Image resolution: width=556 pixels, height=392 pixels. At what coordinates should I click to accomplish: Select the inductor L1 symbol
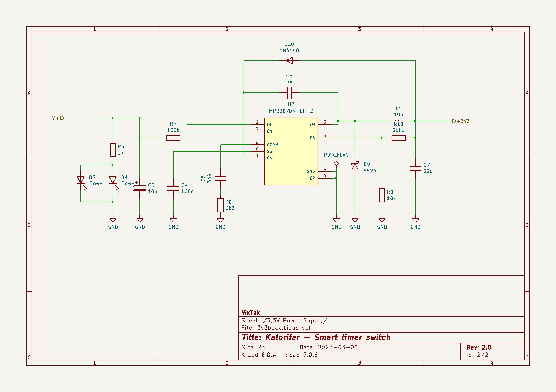pos(398,120)
